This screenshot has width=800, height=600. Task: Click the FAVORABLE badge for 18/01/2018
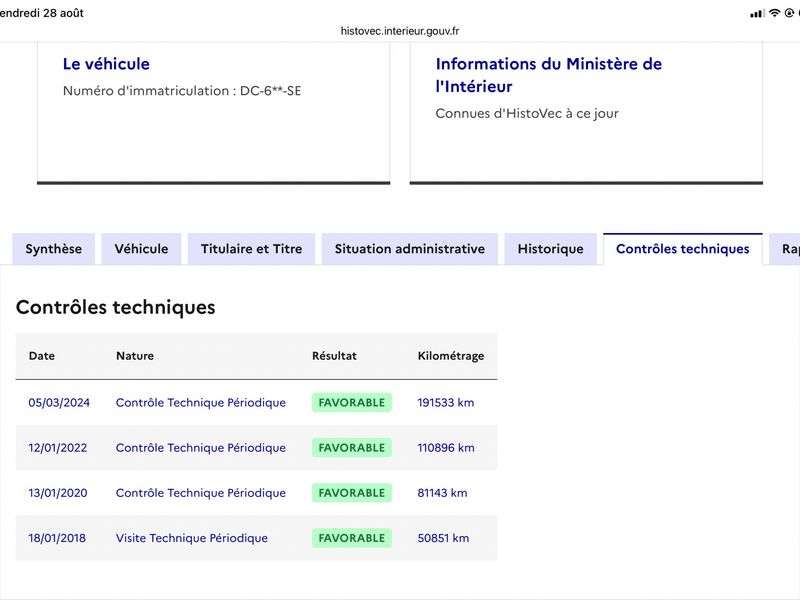pos(352,538)
